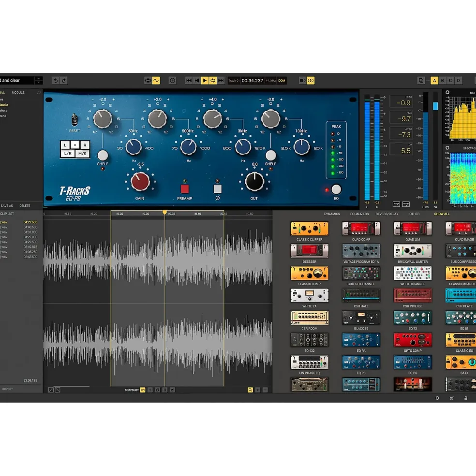Select the SHOW ALL modules filter

pyautogui.click(x=442, y=214)
